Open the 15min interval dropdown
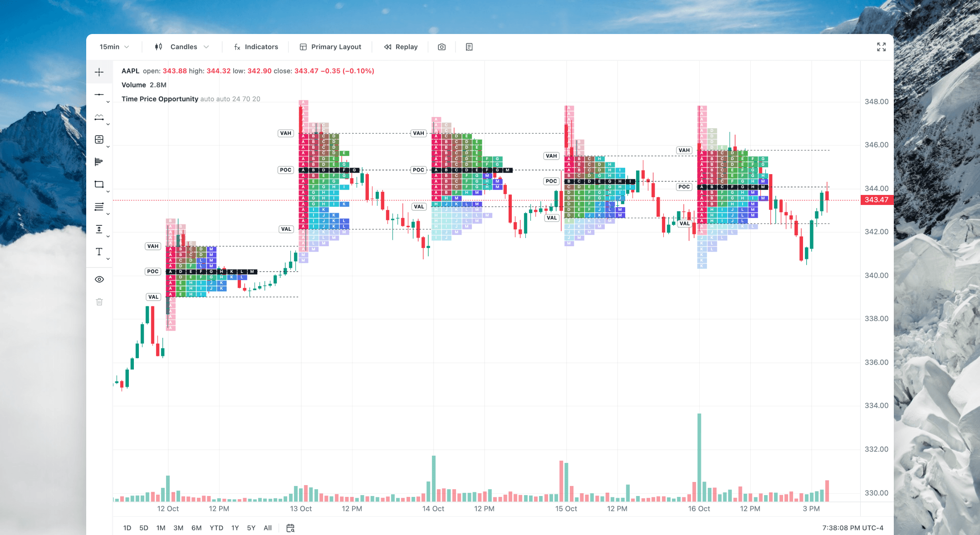The width and height of the screenshot is (980, 535). coord(114,47)
